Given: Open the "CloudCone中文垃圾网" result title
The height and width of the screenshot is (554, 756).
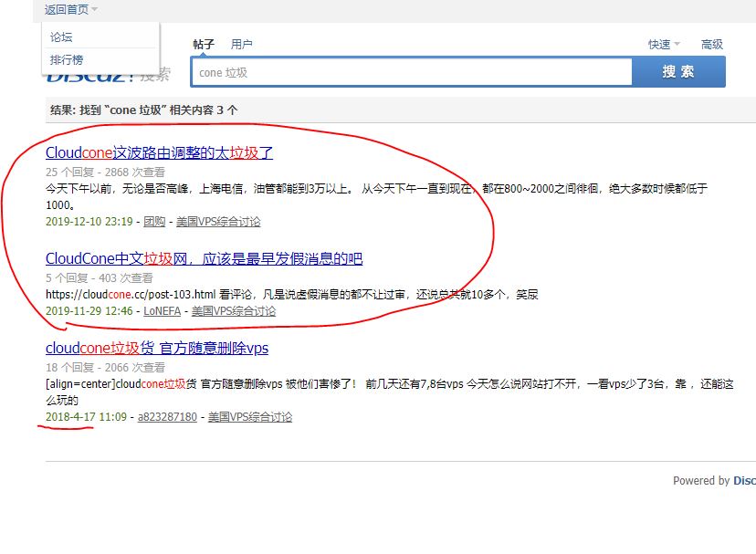Looking at the screenshot, I should click(204, 259).
